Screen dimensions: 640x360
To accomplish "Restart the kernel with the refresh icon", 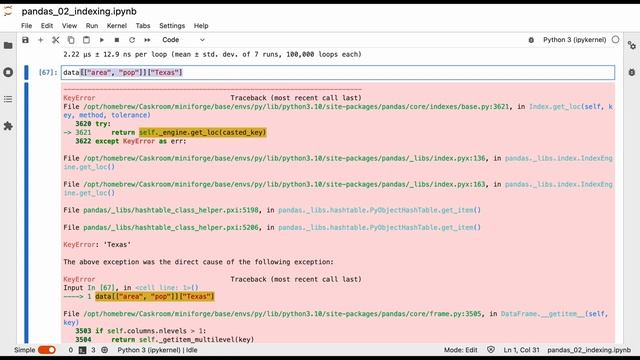I will click(132, 40).
